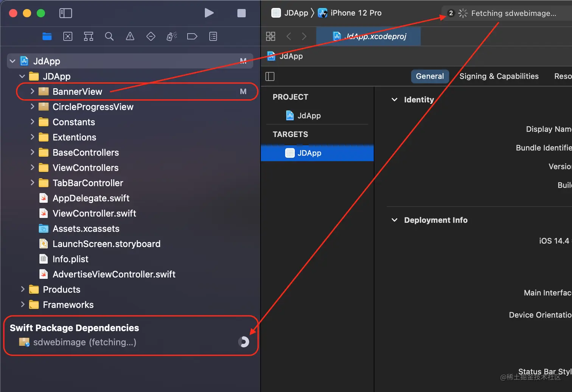Viewport: 572px width, 392px height.
Task: Expand the Frameworks folder
Action: pos(23,304)
